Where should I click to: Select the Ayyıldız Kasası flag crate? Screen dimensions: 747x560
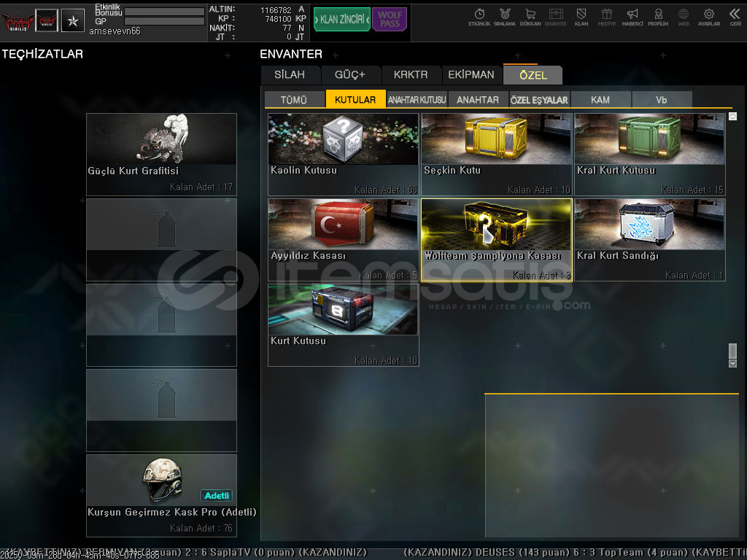click(x=344, y=240)
